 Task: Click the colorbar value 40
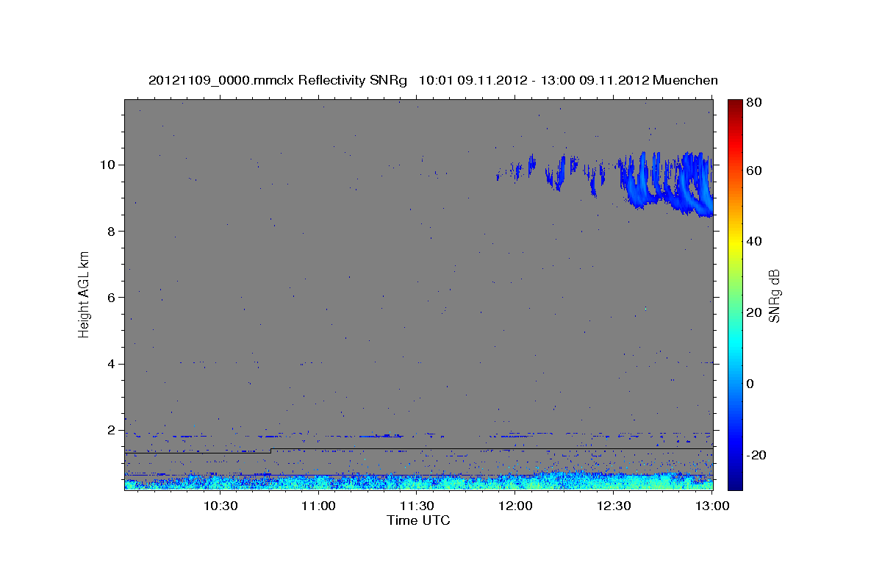click(756, 241)
